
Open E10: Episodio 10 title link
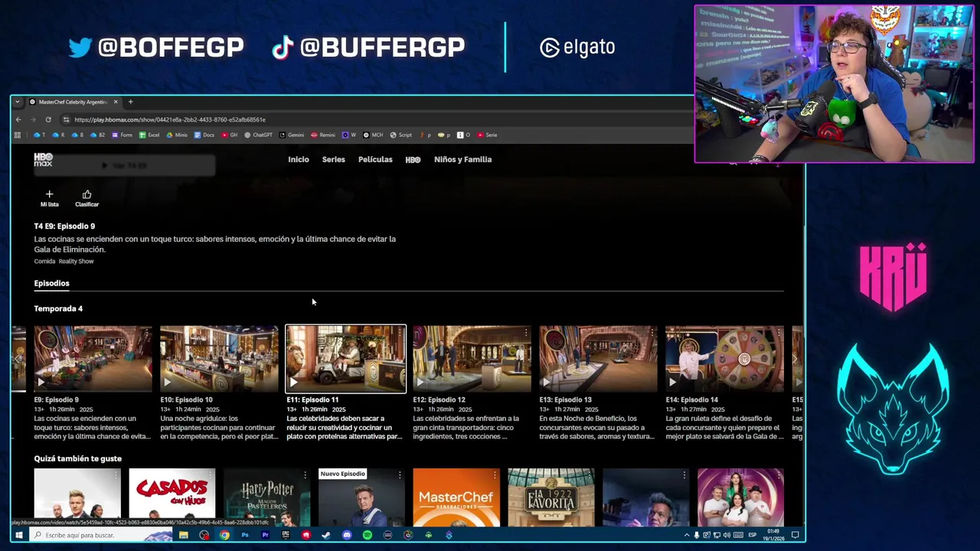pyautogui.click(x=186, y=399)
